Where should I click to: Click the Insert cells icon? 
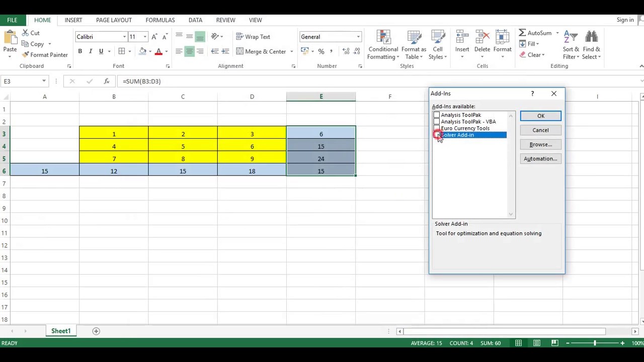462,37
